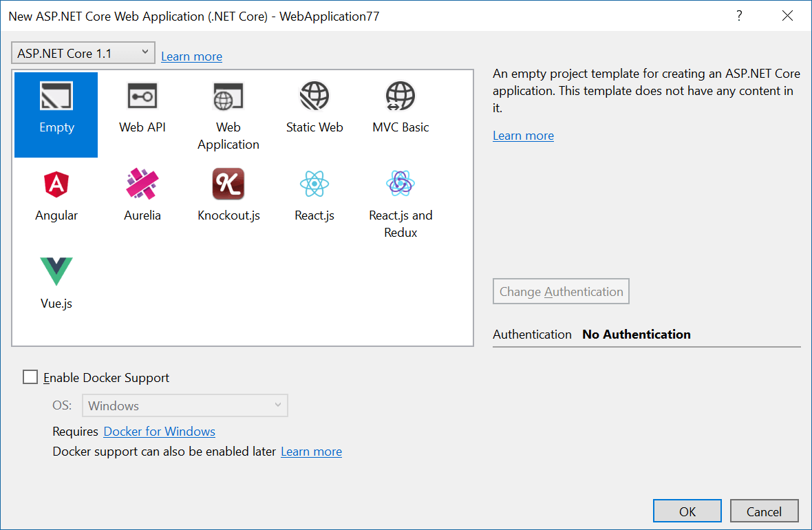Viewport: 812px width, 530px height.
Task: Open the Docker for Windows link
Action: [x=160, y=432]
